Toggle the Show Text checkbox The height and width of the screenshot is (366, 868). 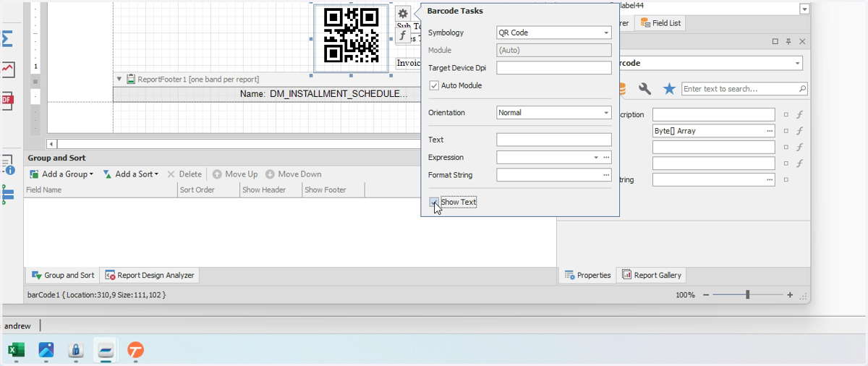click(x=434, y=202)
